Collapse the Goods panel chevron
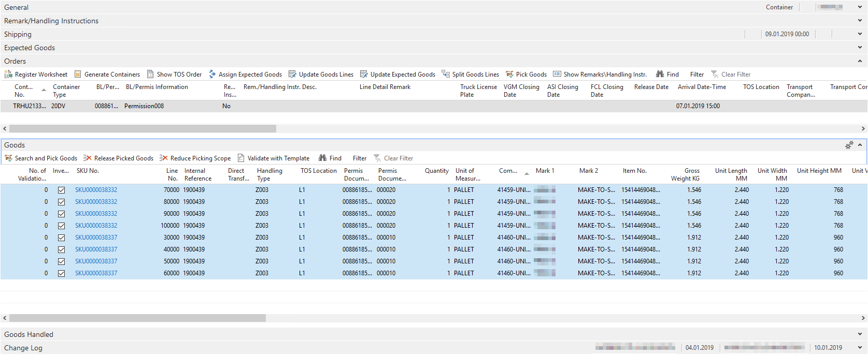This screenshot has height=355, width=868. tap(860, 145)
